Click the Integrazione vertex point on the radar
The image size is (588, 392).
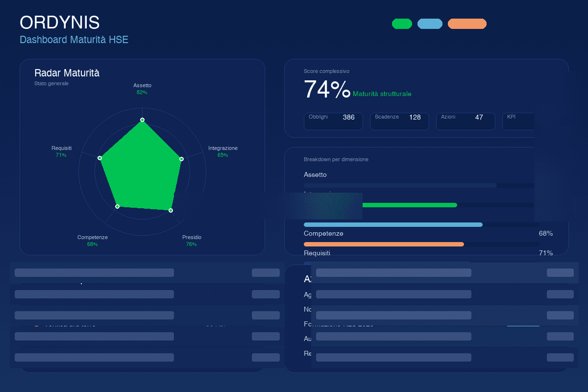coord(181,159)
